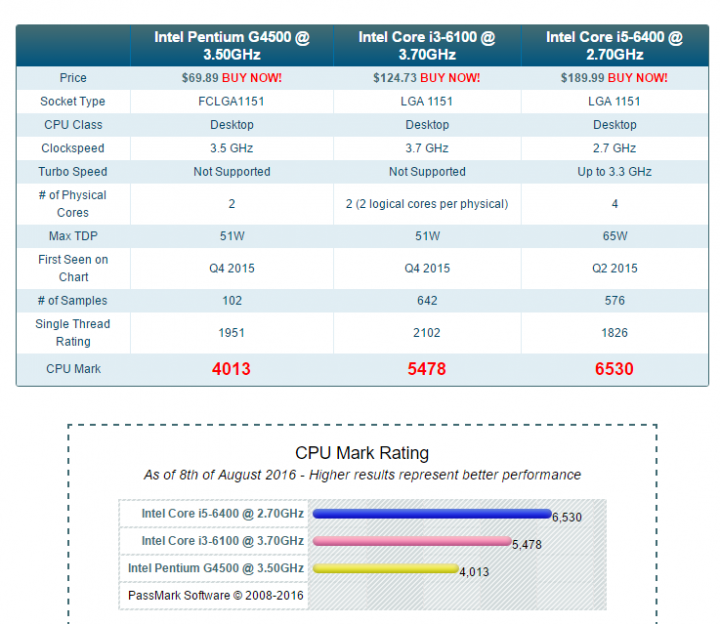Click the red 5478 CPU Mark score
This screenshot has height=624, width=720.
[x=427, y=369]
